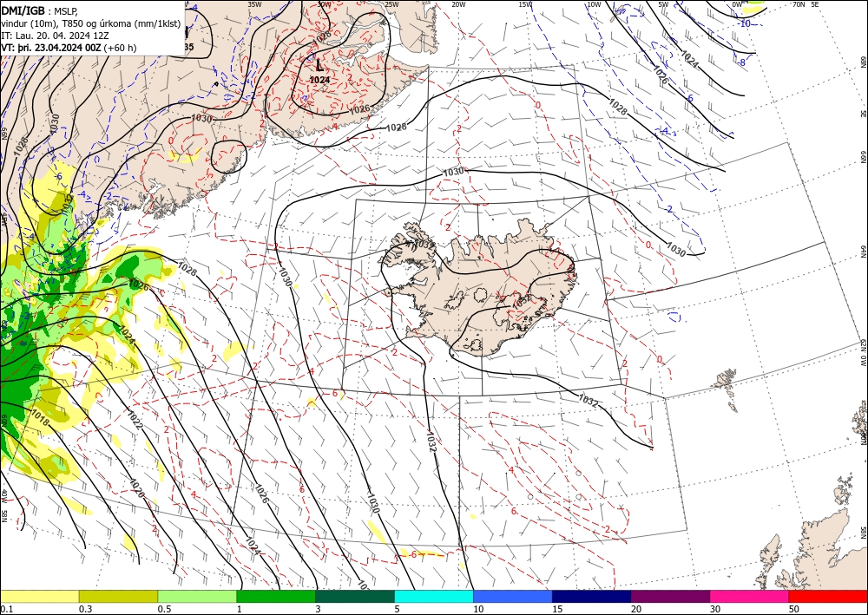Click the '25W' longitude label
This screenshot has width=868, height=615.
click(391, 4)
